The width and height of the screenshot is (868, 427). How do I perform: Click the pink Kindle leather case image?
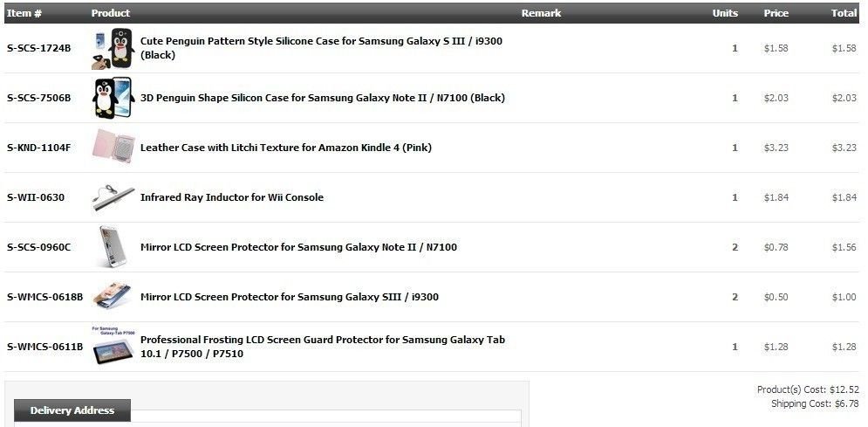113,147
